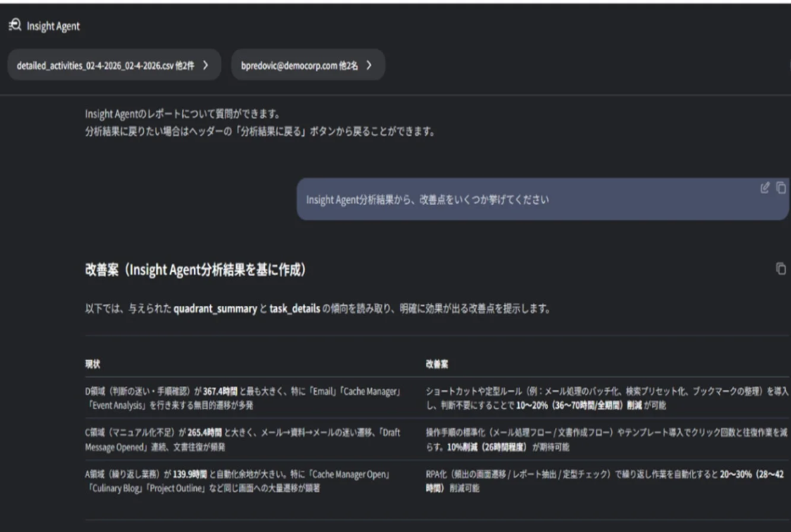Click the chevron icon on the recipients chip
791x532 pixels.
[x=371, y=65]
